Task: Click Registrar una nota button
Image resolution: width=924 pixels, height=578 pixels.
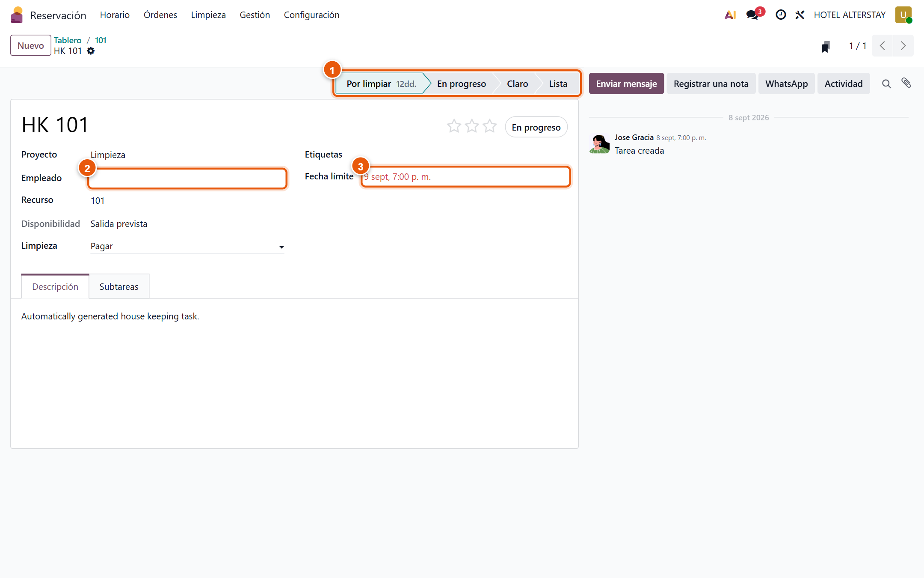Action: click(711, 83)
